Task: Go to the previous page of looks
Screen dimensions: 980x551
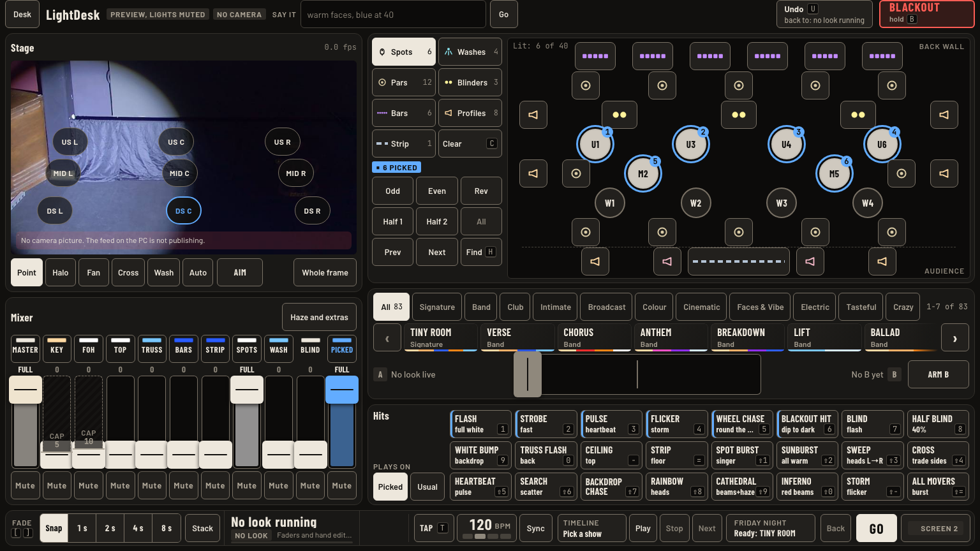Action: [x=387, y=339]
